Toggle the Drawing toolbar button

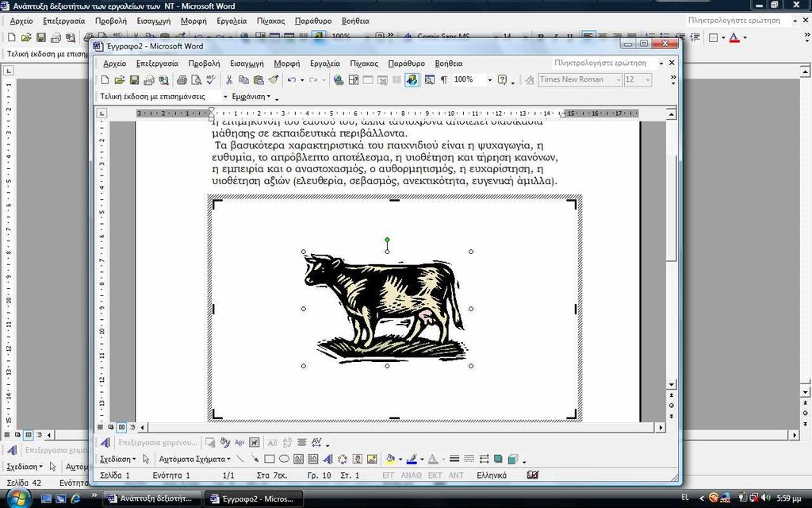(412, 80)
